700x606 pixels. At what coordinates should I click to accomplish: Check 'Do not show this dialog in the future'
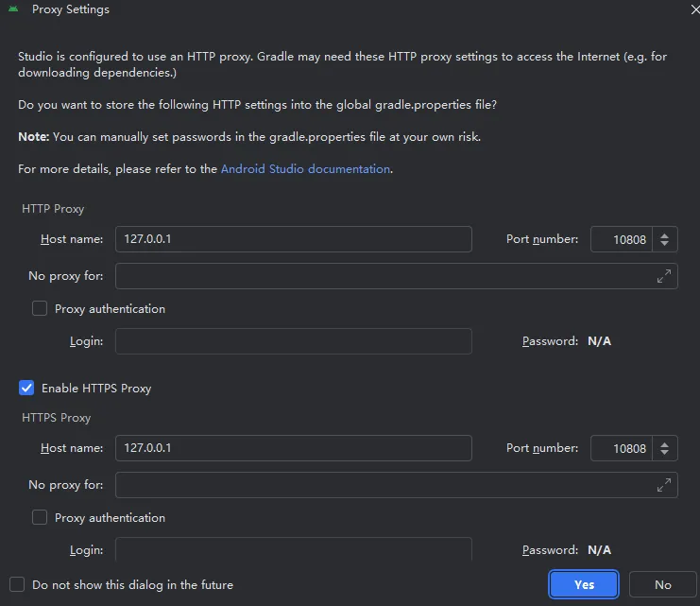17,584
